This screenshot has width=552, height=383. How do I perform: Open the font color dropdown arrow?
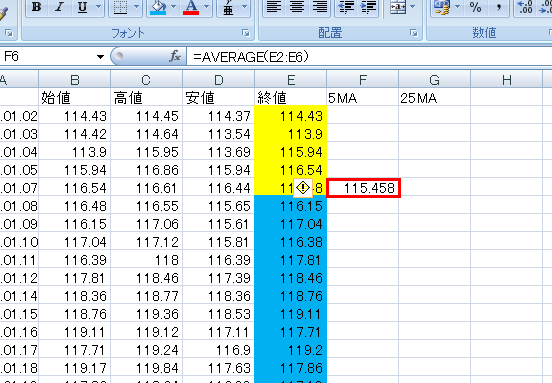207,7
